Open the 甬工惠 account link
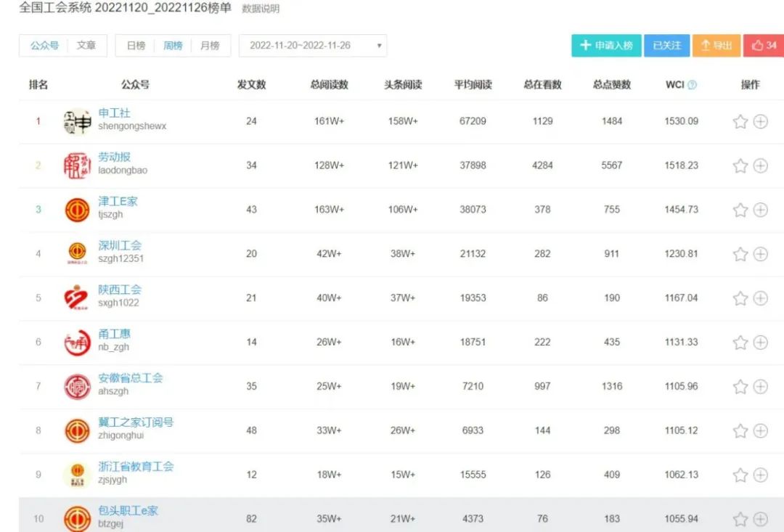This screenshot has width=784, height=532. (115, 334)
